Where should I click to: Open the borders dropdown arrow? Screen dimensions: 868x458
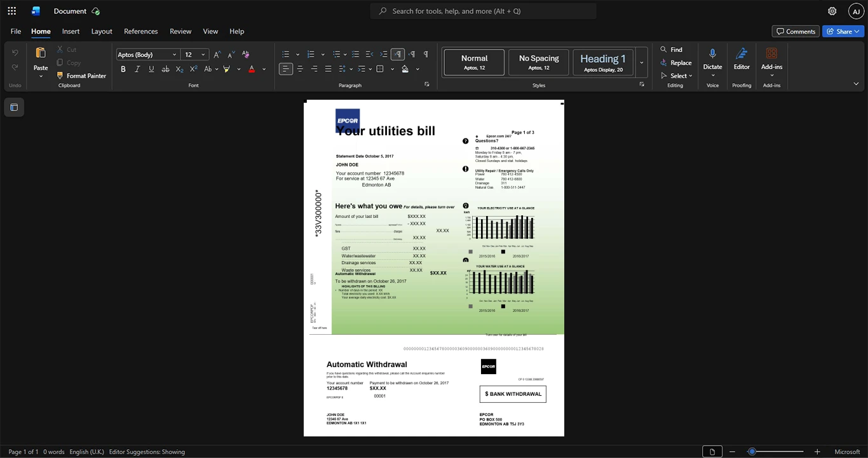click(x=392, y=69)
